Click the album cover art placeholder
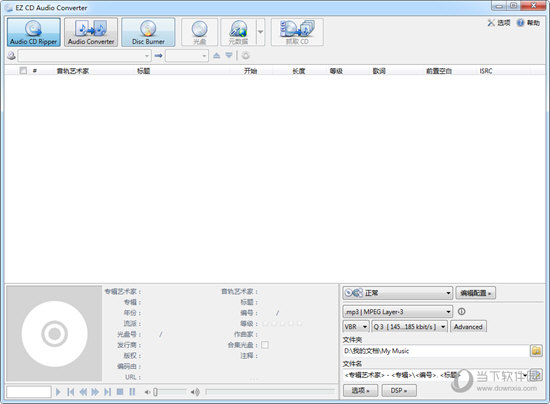The image size is (550, 404). (54, 334)
